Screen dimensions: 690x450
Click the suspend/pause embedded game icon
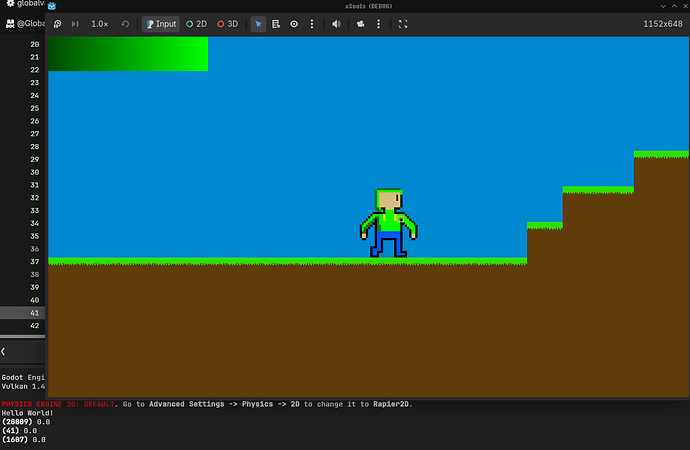click(58, 24)
